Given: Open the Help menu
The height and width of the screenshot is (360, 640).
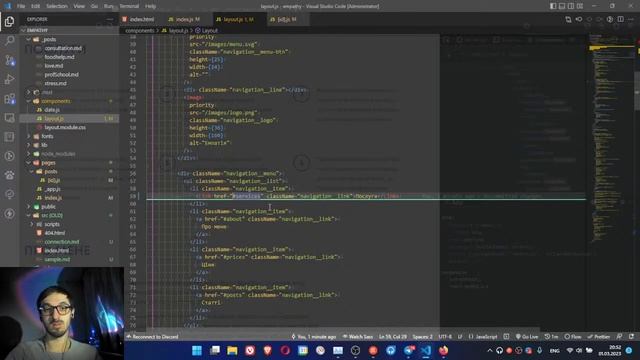Looking at the screenshot, I should point(150,6).
